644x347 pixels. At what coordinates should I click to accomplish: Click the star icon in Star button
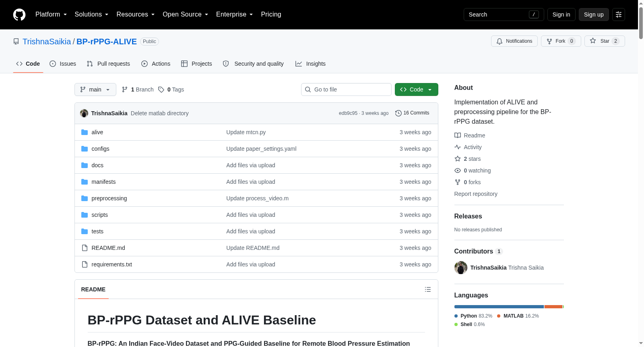click(593, 41)
